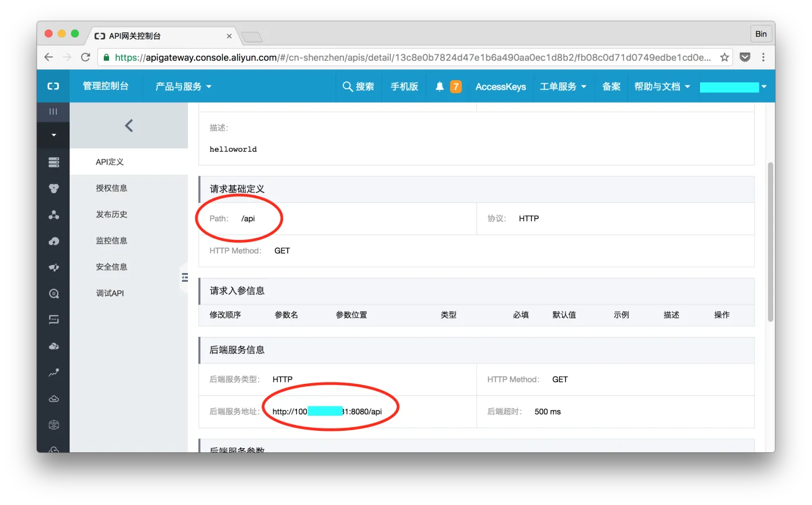This screenshot has width=812, height=505.
Task: Click the Aliyun logo in top bar
Action: (x=53, y=86)
